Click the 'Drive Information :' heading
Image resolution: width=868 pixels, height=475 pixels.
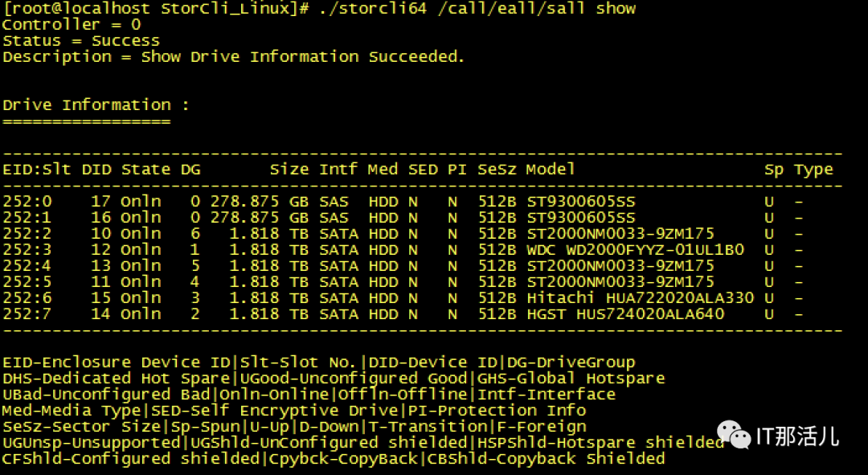coord(96,105)
